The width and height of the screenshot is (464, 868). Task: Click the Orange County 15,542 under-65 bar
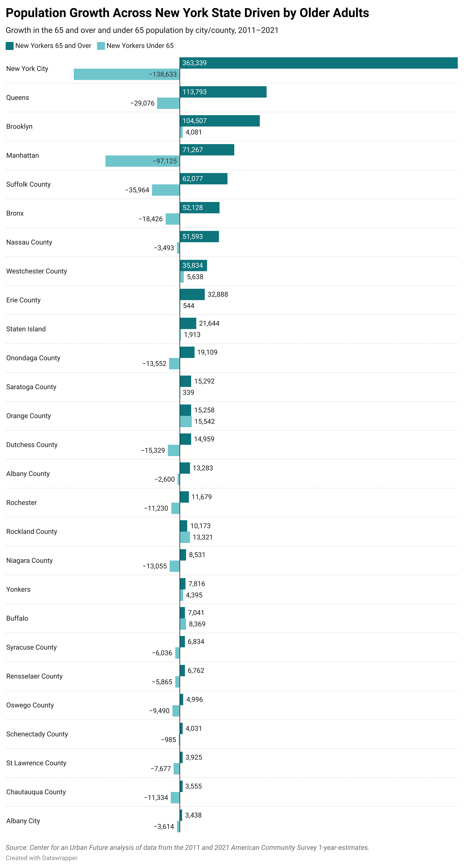(186, 422)
